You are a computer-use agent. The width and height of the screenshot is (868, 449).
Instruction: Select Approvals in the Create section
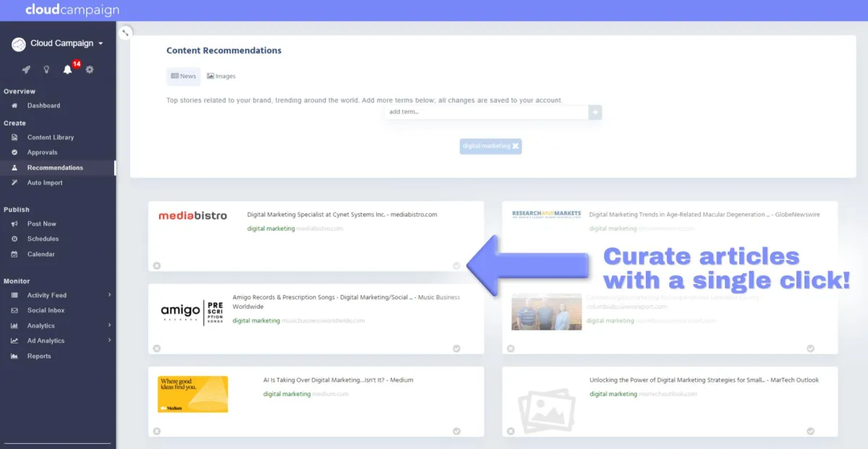coord(42,153)
